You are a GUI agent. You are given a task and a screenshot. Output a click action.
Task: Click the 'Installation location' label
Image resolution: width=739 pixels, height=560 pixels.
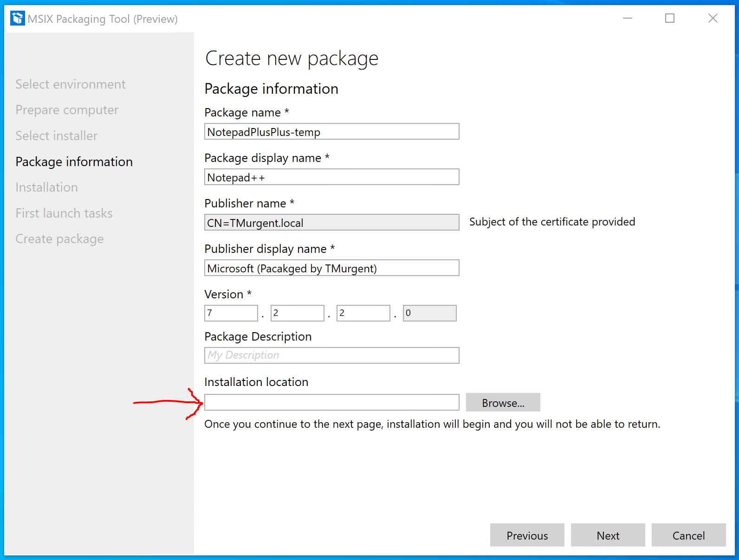click(x=256, y=382)
